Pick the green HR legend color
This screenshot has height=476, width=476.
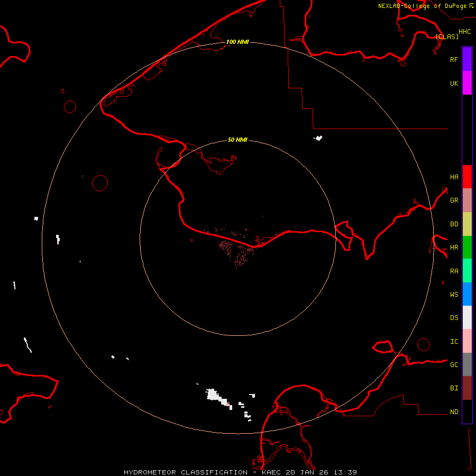point(467,247)
